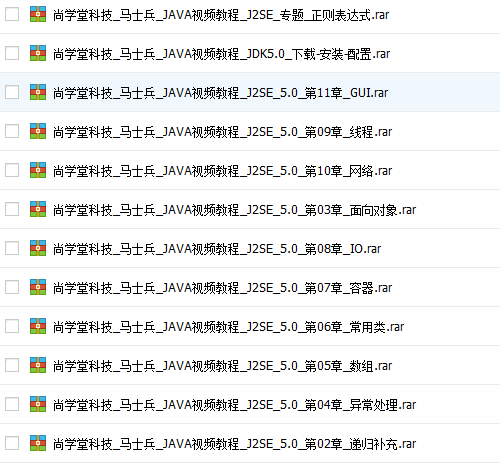The image size is (500, 472).
Task: Open the 第05章_数组.rar filename
Action: [223, 366]
